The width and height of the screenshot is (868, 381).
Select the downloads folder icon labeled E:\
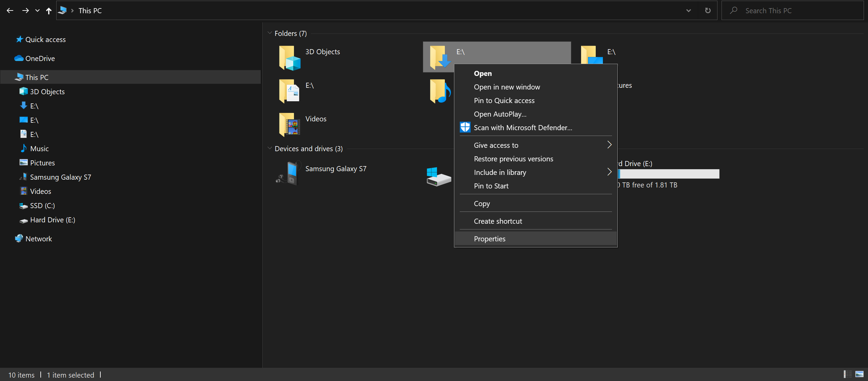440,58
